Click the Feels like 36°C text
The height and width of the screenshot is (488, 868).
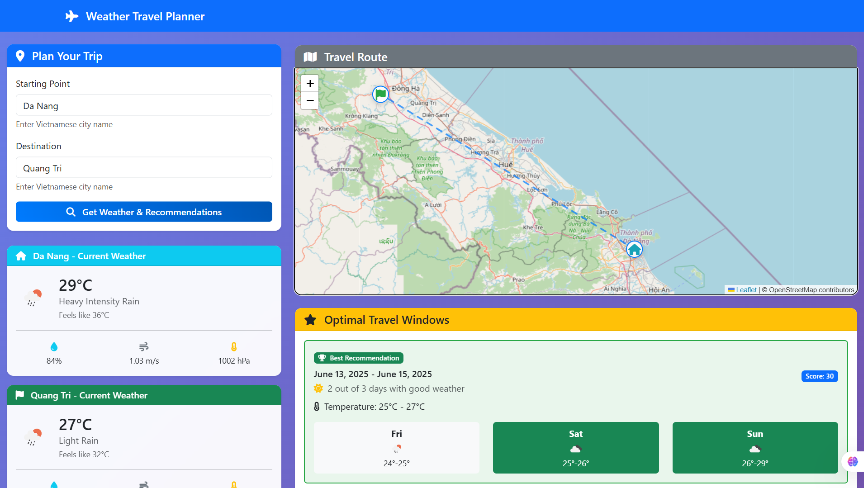[x=84, y=315]
